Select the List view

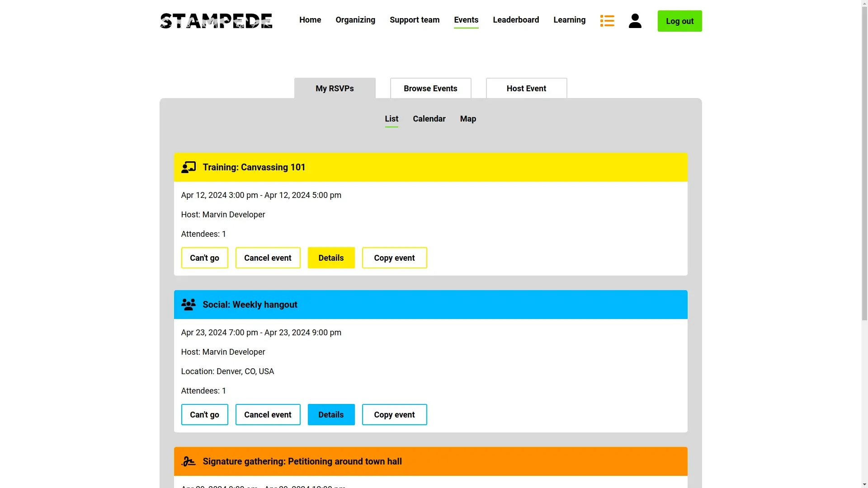pyautogui.click(x=392, y=119)
